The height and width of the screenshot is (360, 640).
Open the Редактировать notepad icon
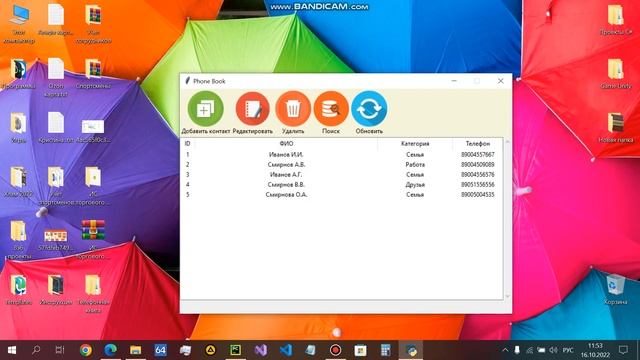(253, 109)
